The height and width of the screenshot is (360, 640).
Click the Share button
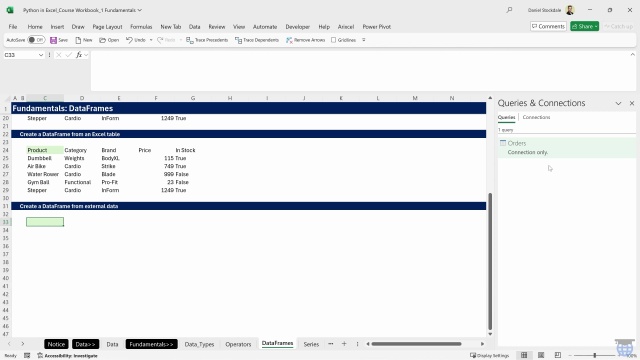pyautogui.click(x=584, y=26)
